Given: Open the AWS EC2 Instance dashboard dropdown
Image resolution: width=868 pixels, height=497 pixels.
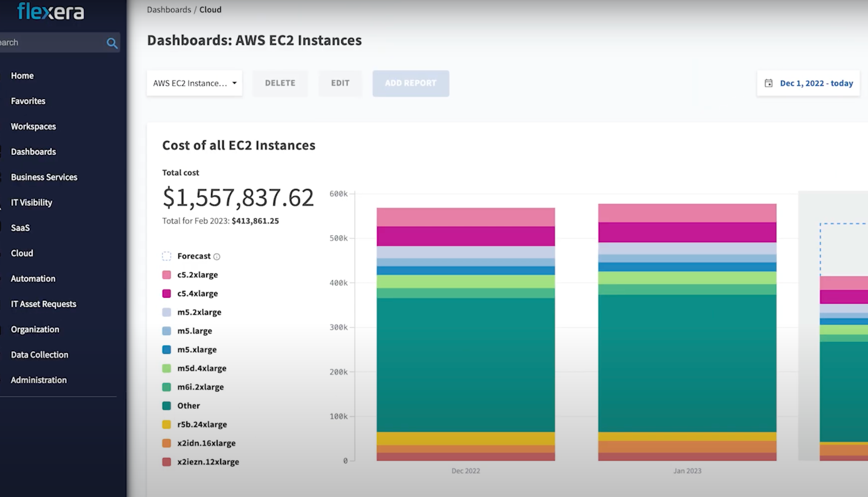Looking at the screenshot, I should [190, 83].
